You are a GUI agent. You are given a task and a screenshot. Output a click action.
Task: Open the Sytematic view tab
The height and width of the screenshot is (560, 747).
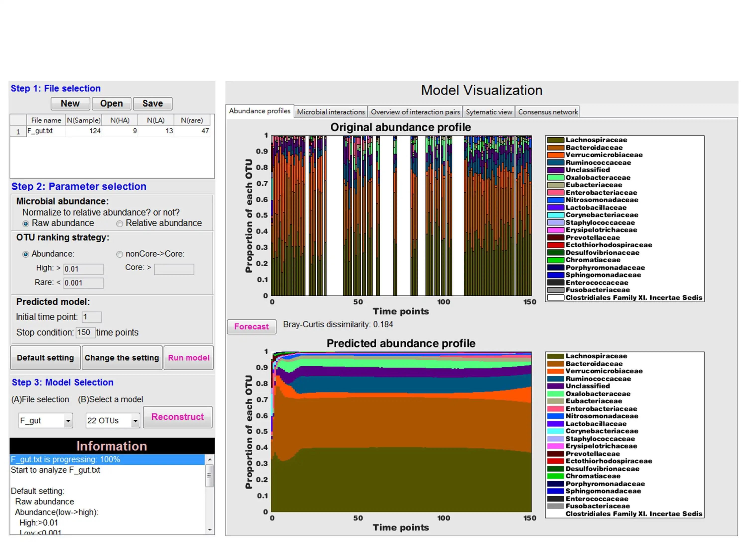[x=489, y=112]
